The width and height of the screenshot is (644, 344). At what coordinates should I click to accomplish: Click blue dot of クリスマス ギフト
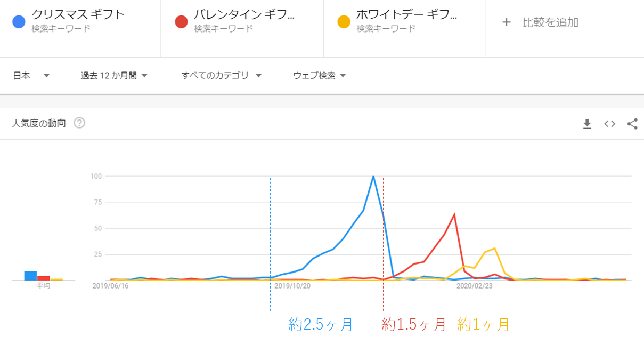click(19, 22)
